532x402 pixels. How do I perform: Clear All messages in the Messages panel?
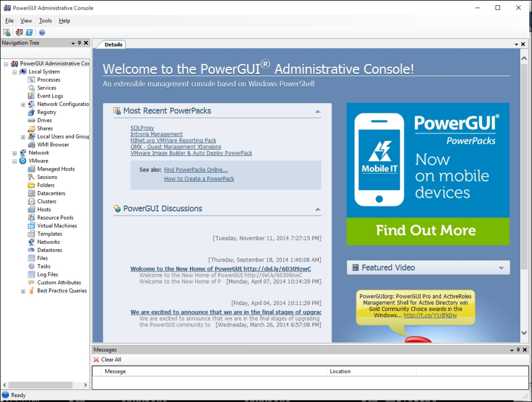(x=107, y=359)
